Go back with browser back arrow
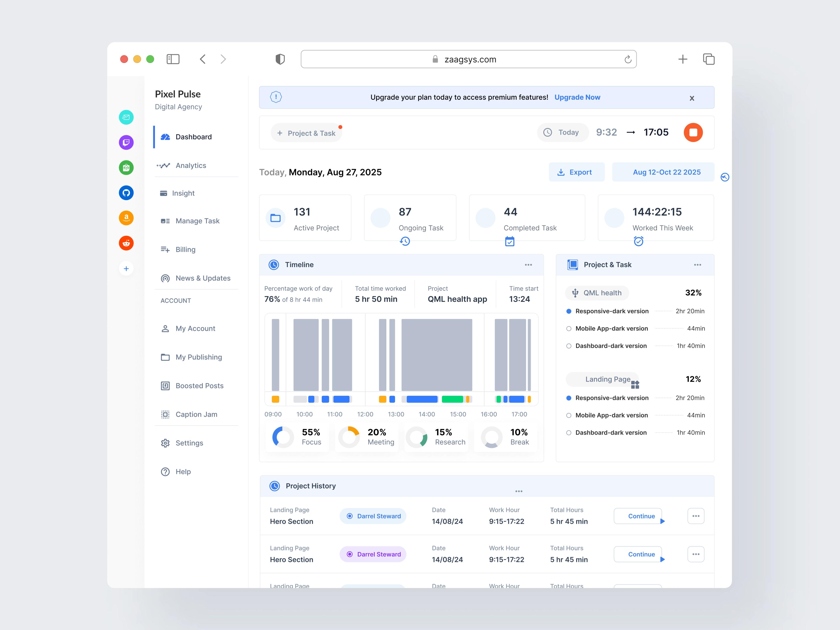The width and height of the screenshot is (840, 630). pyautogui.click(x=203, y=59)
